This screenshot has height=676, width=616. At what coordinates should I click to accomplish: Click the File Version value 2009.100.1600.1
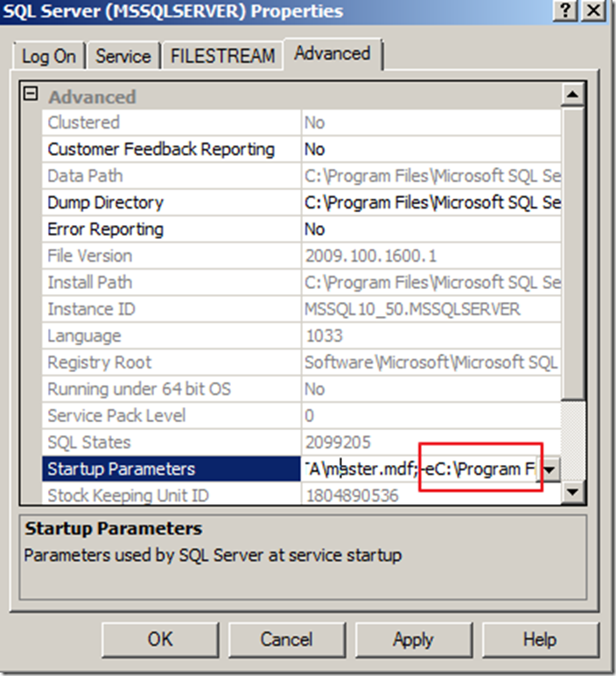(371, 256)
